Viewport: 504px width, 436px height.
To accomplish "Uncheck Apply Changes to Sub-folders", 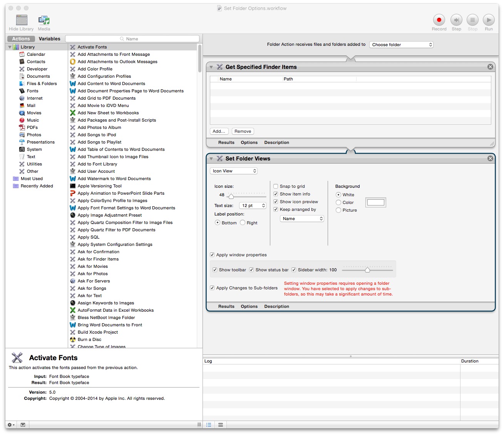I will (212, 288).
